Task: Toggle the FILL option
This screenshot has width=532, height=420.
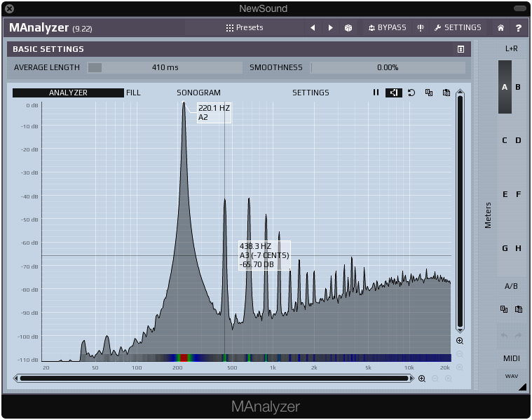Action: click(x=133, y=93)
